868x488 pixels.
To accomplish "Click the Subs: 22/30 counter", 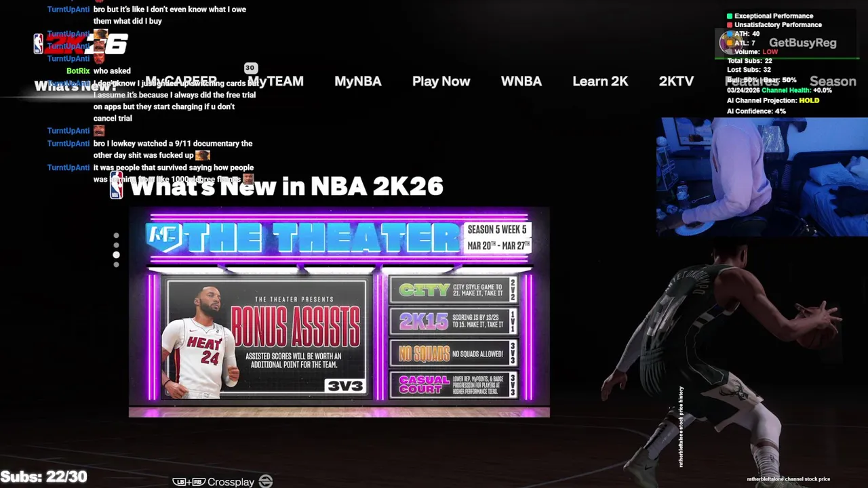I will pyautogui.click(x=43, y=476).
